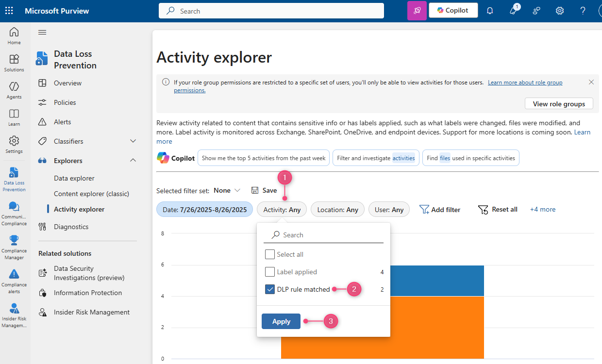Select Data Loss Prevention rail icon
602x364 pixels.
[14, 179]
